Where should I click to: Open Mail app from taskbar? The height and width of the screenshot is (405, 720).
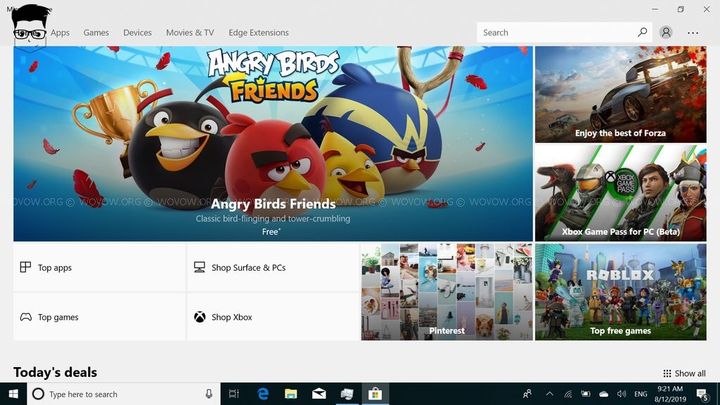[x=319, y=394]
